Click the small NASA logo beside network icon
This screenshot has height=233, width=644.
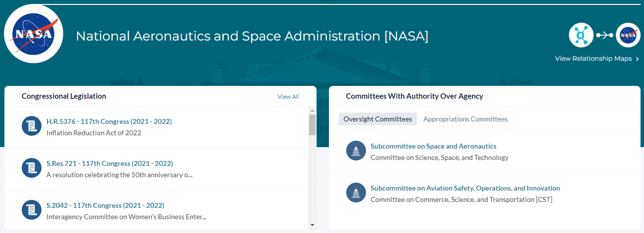(x=628, y=35)
